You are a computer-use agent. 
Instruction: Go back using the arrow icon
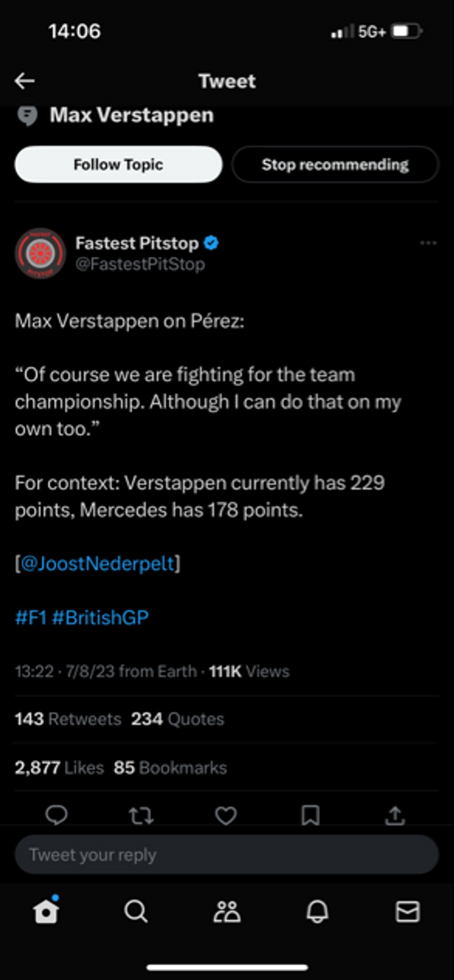(x=24, y=81)
